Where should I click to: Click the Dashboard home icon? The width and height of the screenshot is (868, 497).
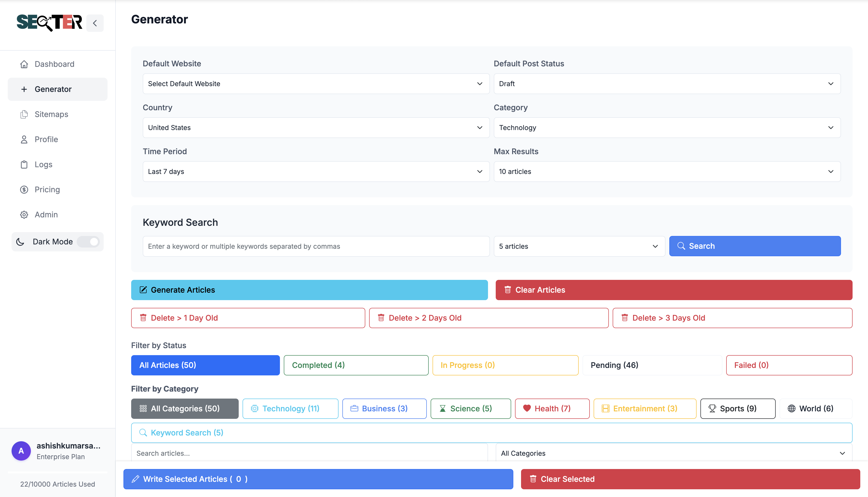24,64
